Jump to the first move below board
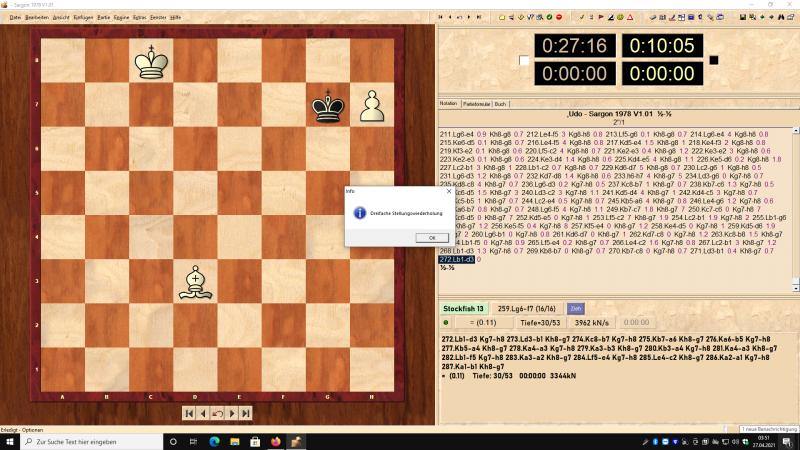800x450 pixels. pyautogui.click(x=188, y=412)
